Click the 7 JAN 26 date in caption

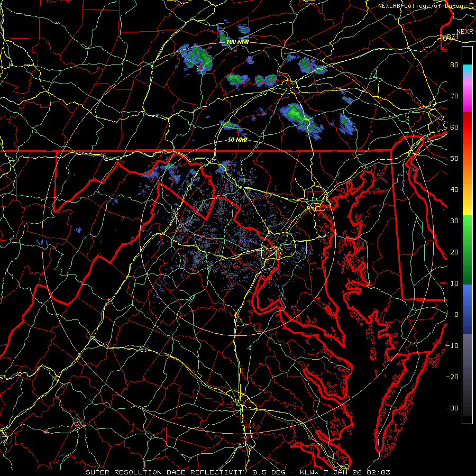click(343, 472)
